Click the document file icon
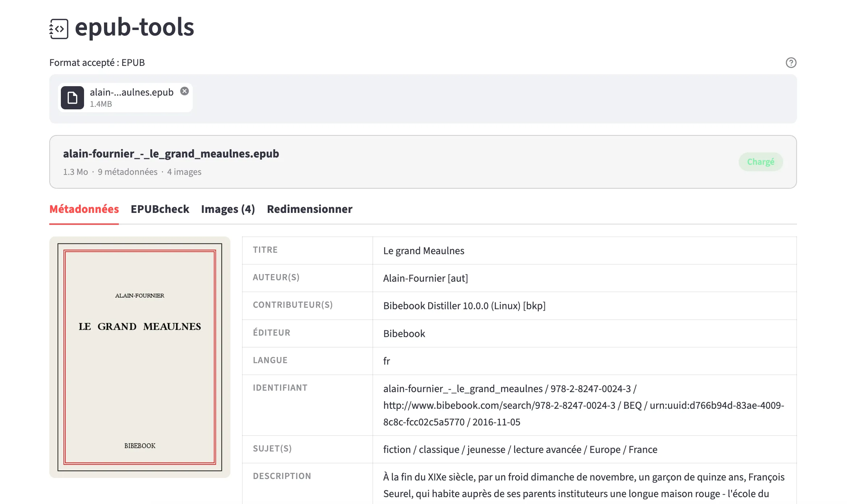Screen dimensions: 847x504 pyautogui.click(x=72, y=98)
